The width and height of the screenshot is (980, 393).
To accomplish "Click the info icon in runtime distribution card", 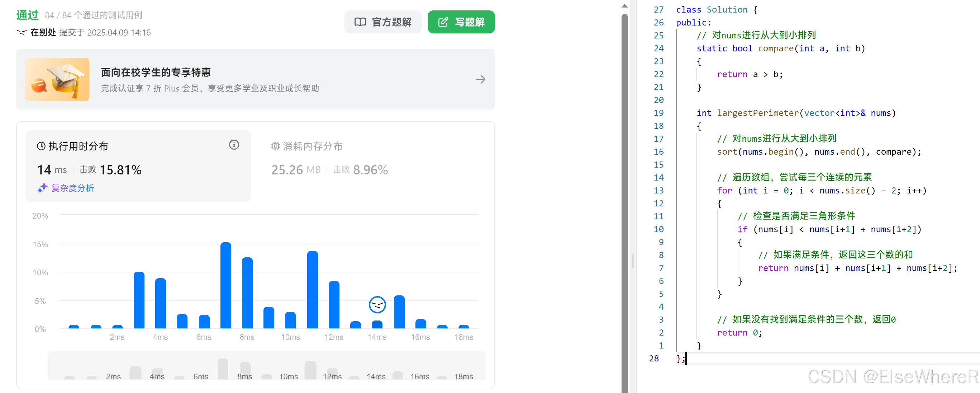I will tap(234, 145).
